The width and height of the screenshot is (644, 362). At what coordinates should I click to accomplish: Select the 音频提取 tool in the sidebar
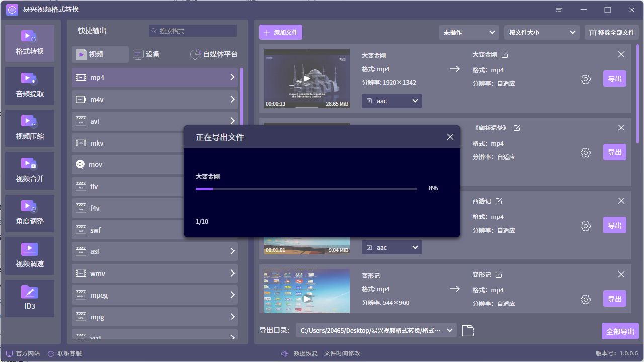[x=29, y=85]
